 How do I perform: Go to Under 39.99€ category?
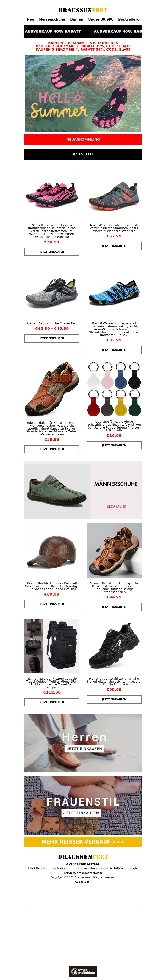pyautogui.click(x=101, y=19)
